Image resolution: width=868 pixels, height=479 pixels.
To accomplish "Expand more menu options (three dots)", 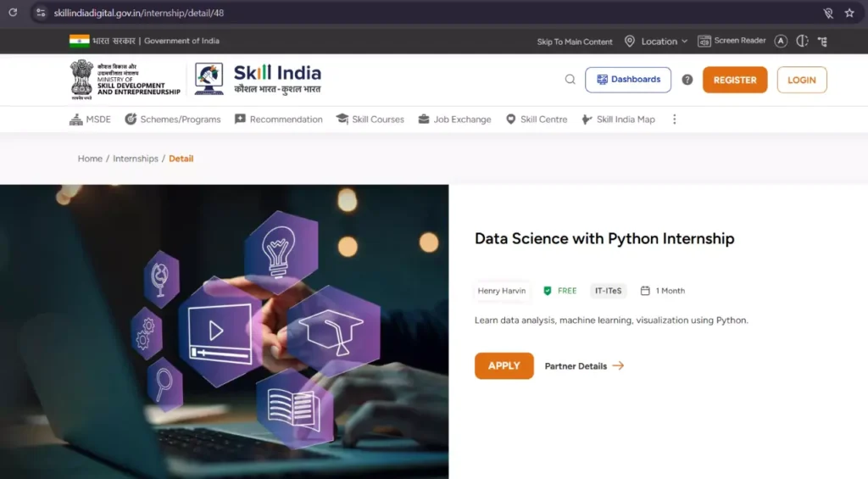I will (674, 119).
